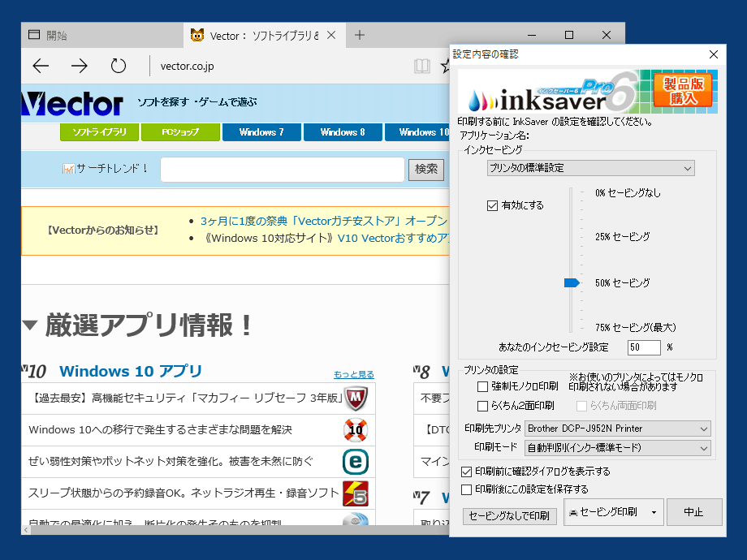Open the もっと見る link
This screenshot has width=747, height=560.
point(353,374)
